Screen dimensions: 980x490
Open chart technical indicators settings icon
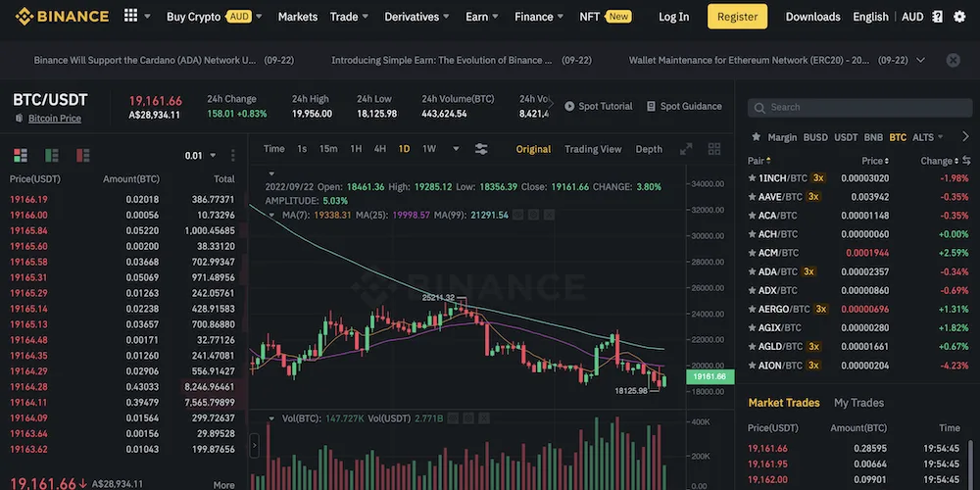click(481, 149)
